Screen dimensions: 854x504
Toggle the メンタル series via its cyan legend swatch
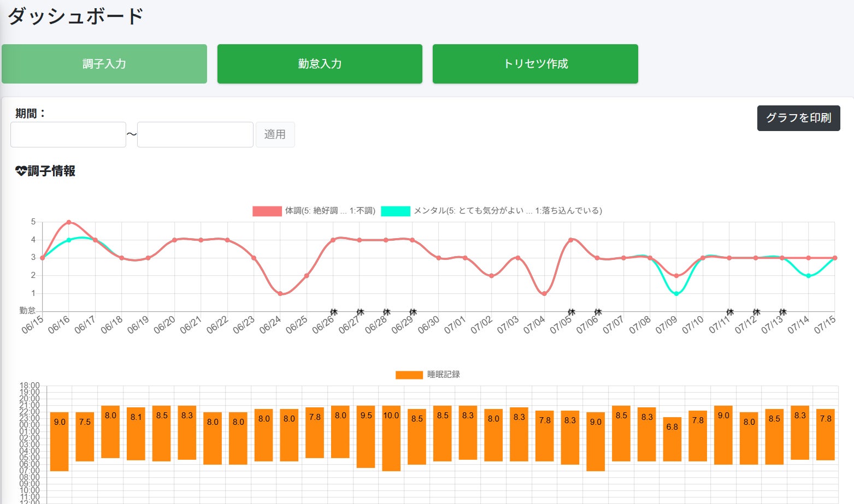(395, 211)
